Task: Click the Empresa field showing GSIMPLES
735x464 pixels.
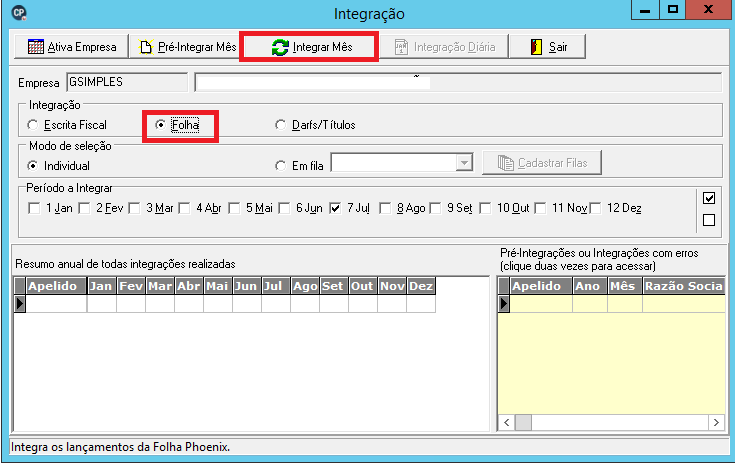Action: coord(127,82)
